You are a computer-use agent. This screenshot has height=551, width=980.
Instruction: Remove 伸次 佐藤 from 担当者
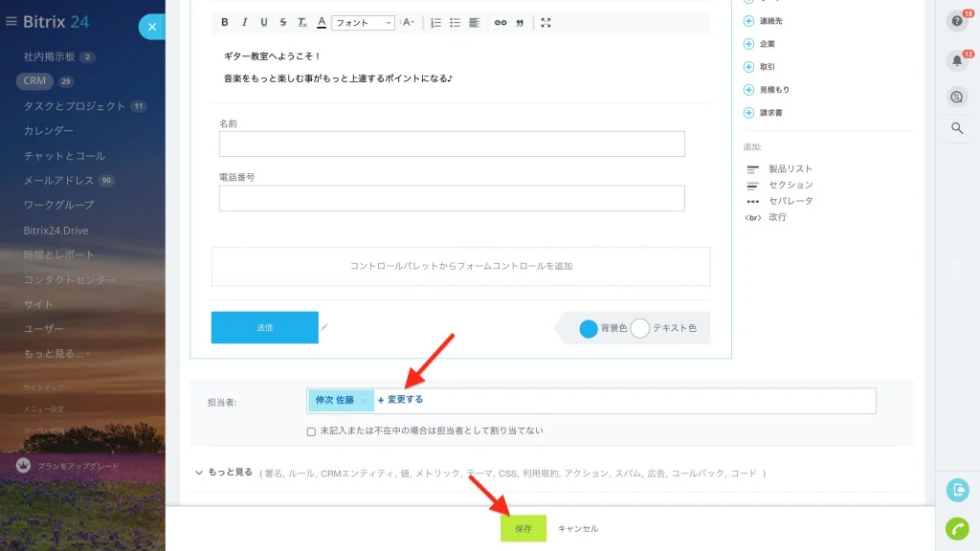coord(364,401)
